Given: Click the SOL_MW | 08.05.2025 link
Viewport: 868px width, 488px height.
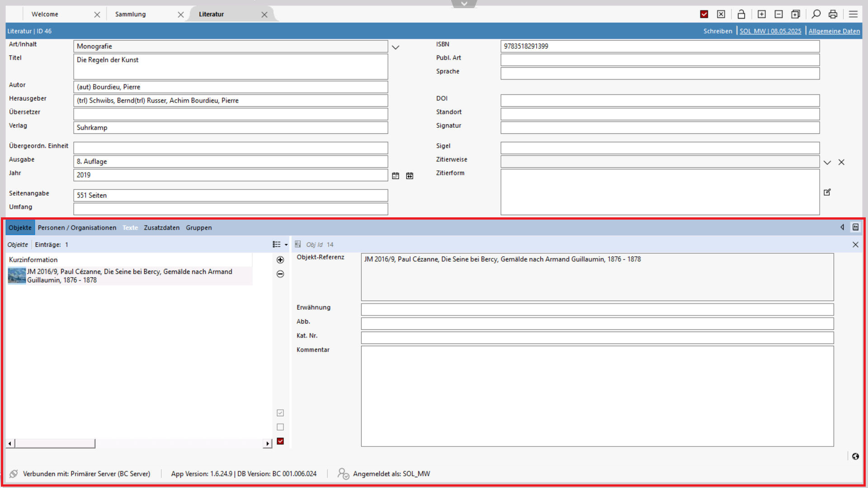Looking at the screenshot, I should (x=770, y=31).
